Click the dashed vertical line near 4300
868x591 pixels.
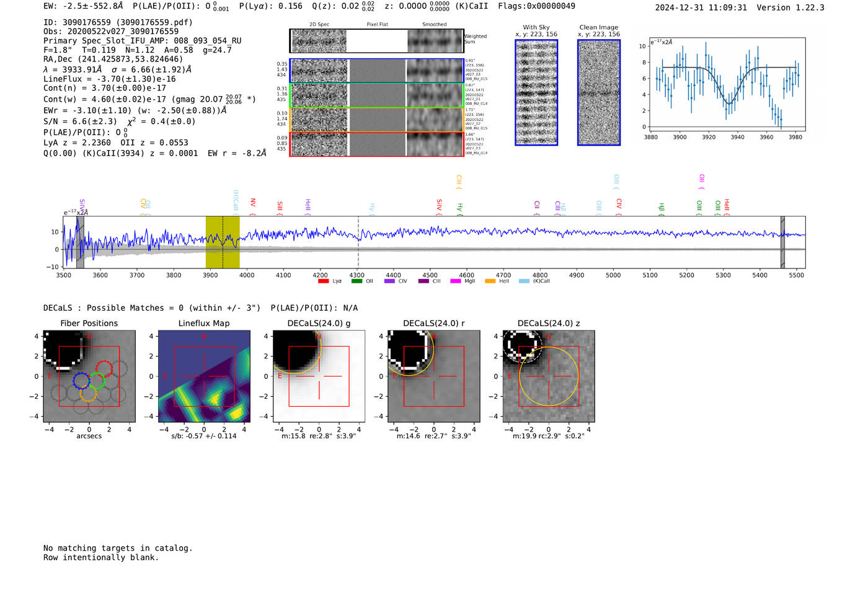358,242
